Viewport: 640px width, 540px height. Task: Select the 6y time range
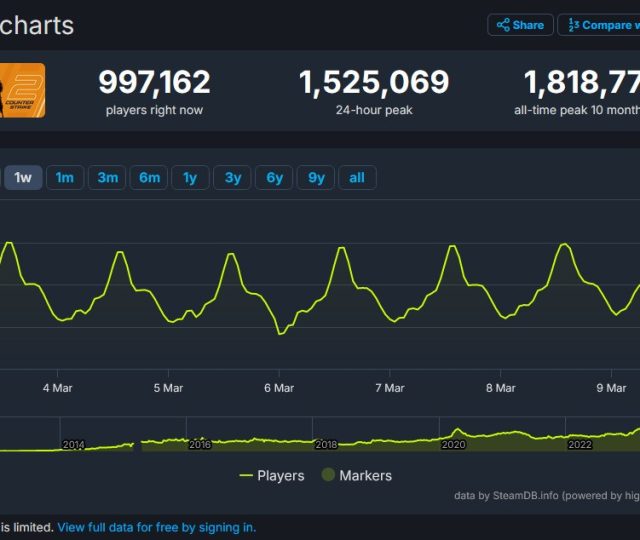tap(274, 178)
